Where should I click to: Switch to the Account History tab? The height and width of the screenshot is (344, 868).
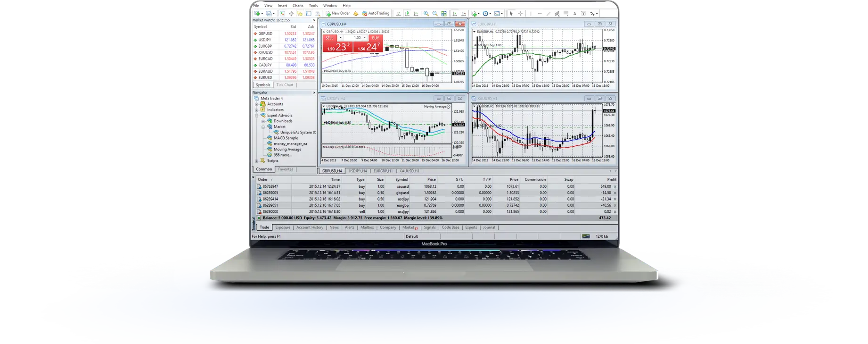tap(310, 227)
